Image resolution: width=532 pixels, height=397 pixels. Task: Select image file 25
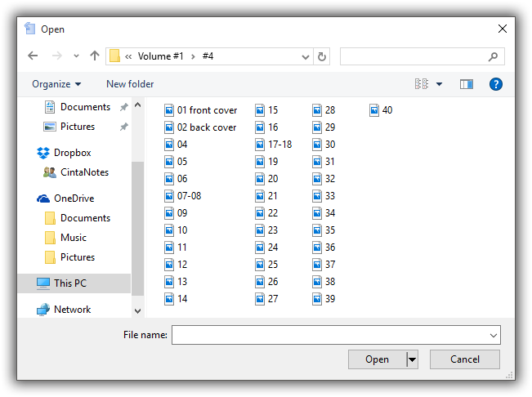266,265
